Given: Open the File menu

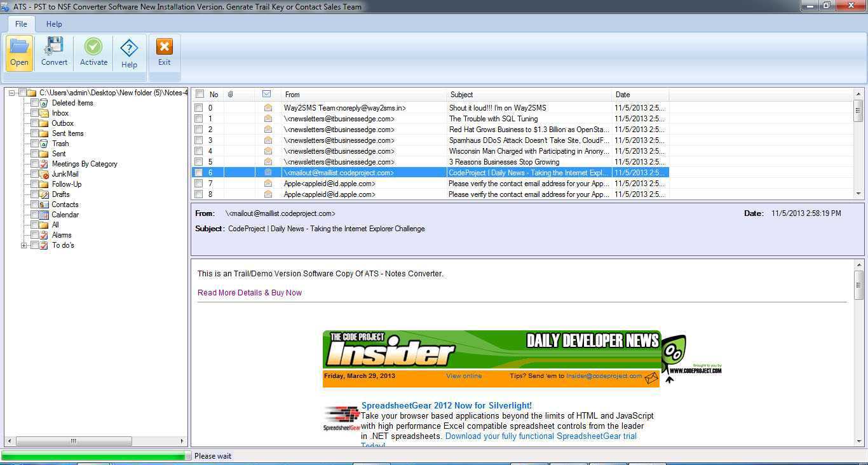Looking at the screenshot, I should [20, 24].
